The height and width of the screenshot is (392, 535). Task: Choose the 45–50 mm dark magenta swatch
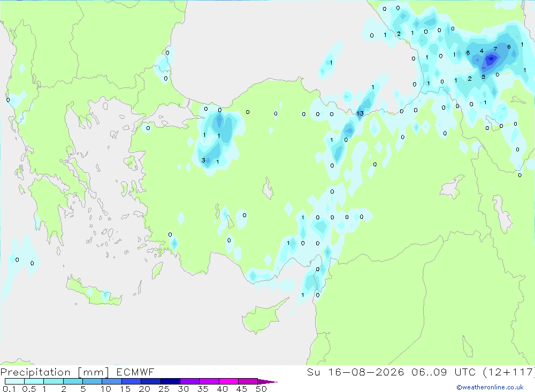(x=248, y=381)
